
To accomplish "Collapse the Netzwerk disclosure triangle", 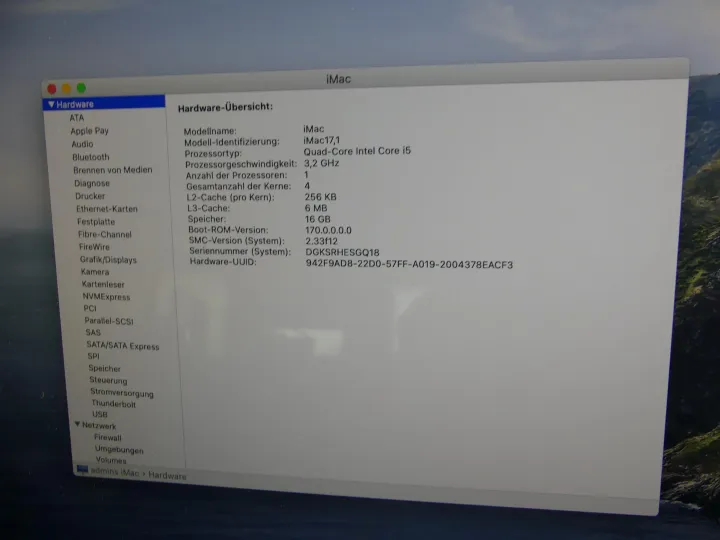I will (77, 424).
